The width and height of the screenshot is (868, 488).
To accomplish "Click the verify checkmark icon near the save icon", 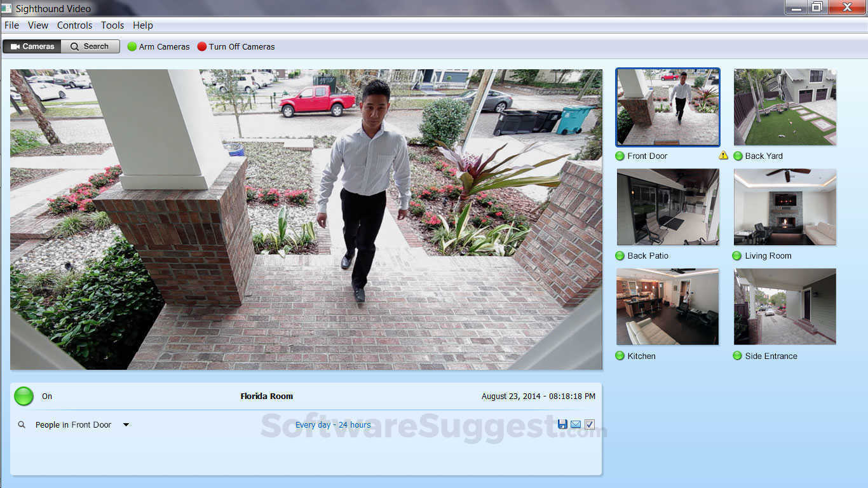I will point(590,424).
